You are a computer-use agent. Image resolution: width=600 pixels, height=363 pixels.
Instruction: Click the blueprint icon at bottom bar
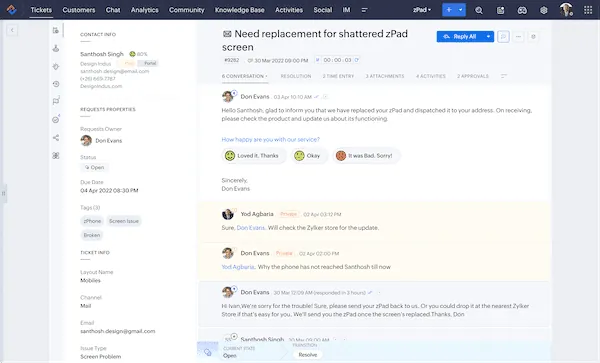coord(208,352)
